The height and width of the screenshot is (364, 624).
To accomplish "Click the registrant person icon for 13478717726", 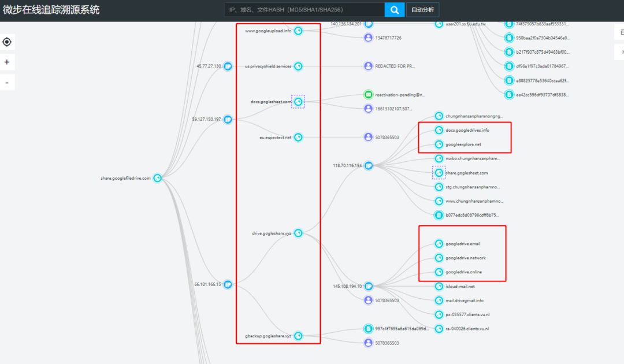I will pyautogui.click(x=369, y=38).
